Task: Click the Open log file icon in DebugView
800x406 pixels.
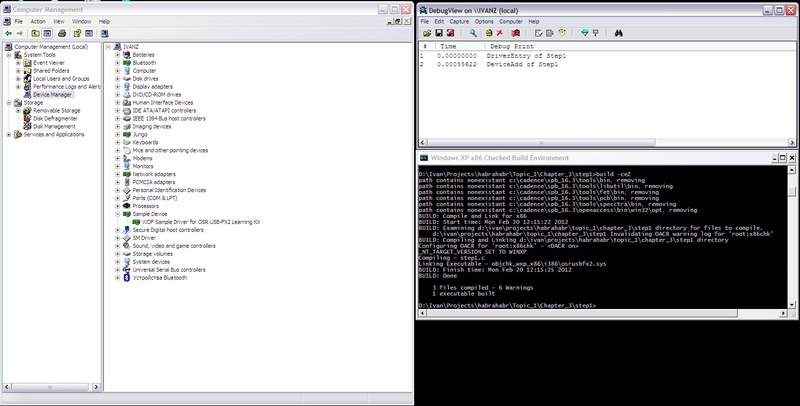Action: coord(427,33)
